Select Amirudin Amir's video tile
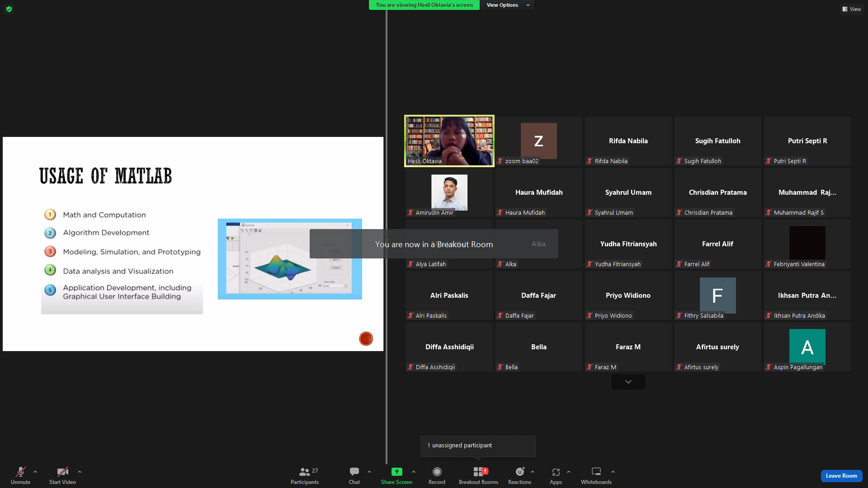 pos(449,192)
